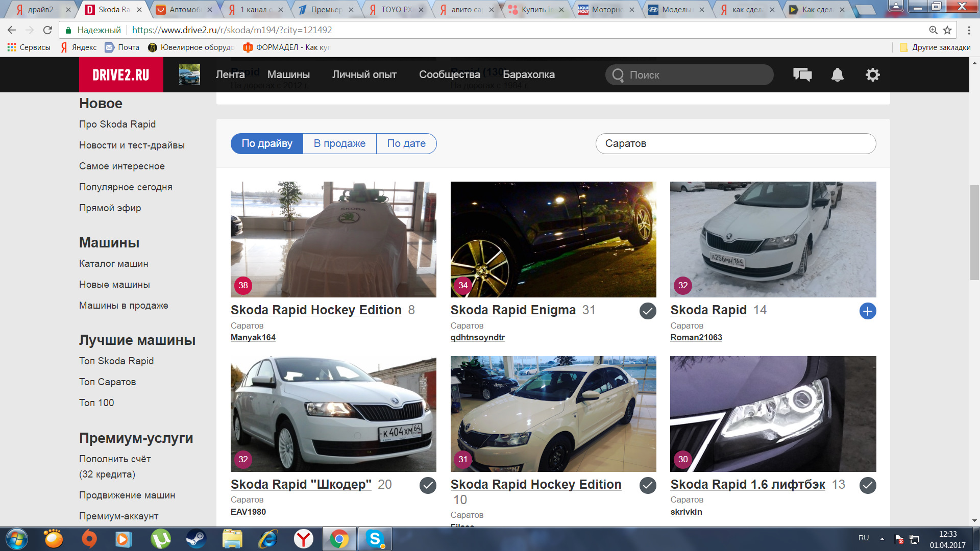This screenshot has width=980, height=551.
Task: Open Яндекс bookmark
Action: pos(79,47)
